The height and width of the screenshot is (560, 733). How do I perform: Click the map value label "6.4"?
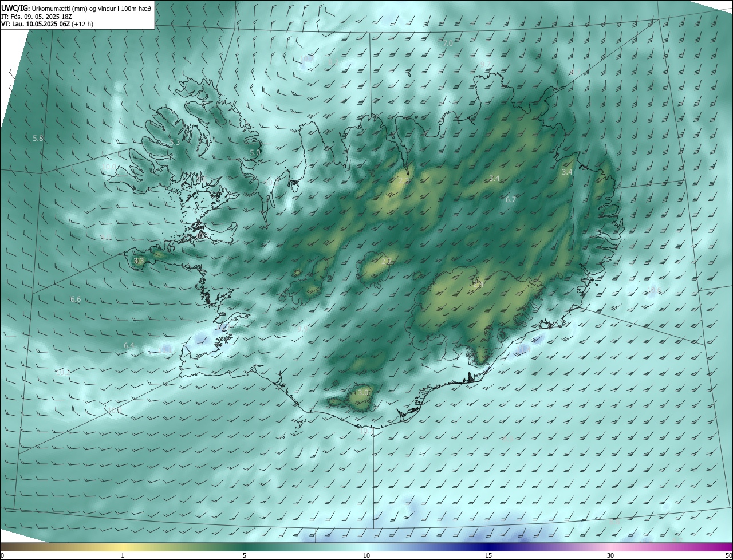tap(129, 346)
